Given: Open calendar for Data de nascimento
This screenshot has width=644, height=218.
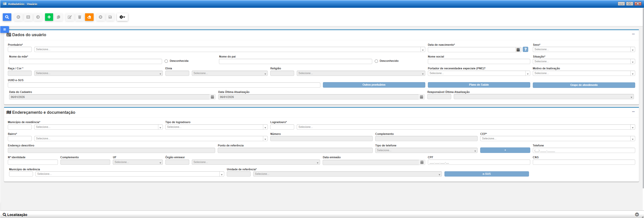Looking at the screenshot, I should 518,50.
